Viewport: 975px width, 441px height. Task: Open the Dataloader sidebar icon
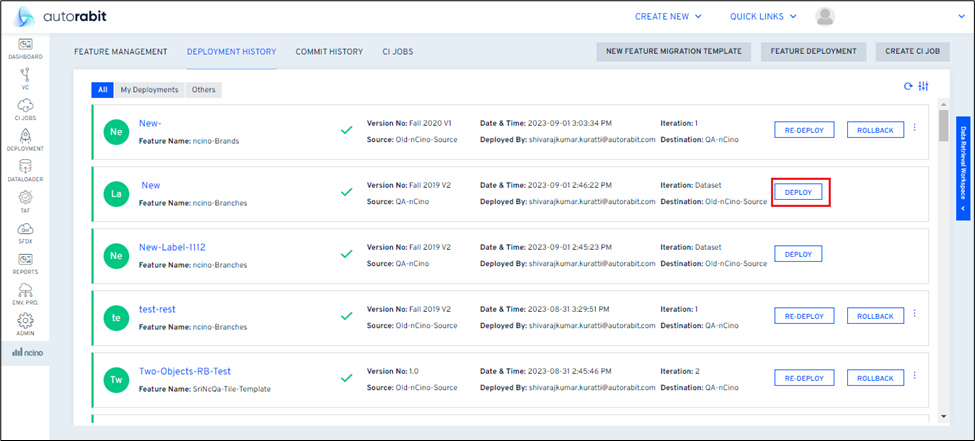[x=25, y=170]
